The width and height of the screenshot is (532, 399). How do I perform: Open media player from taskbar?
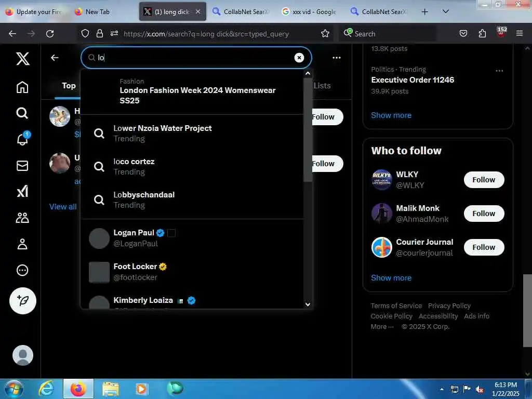click(x=141, y=389)
